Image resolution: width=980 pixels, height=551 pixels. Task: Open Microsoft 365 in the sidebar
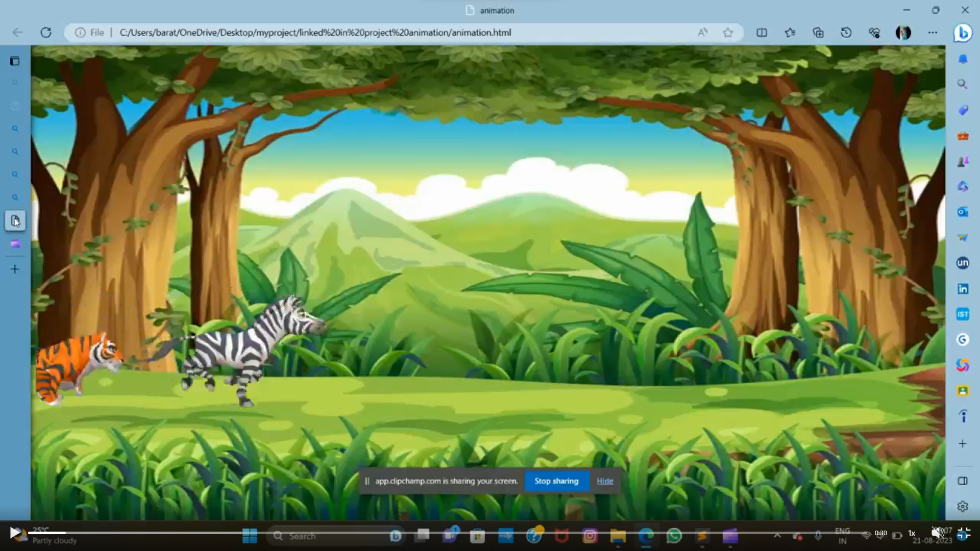click(x=963, y=186)
